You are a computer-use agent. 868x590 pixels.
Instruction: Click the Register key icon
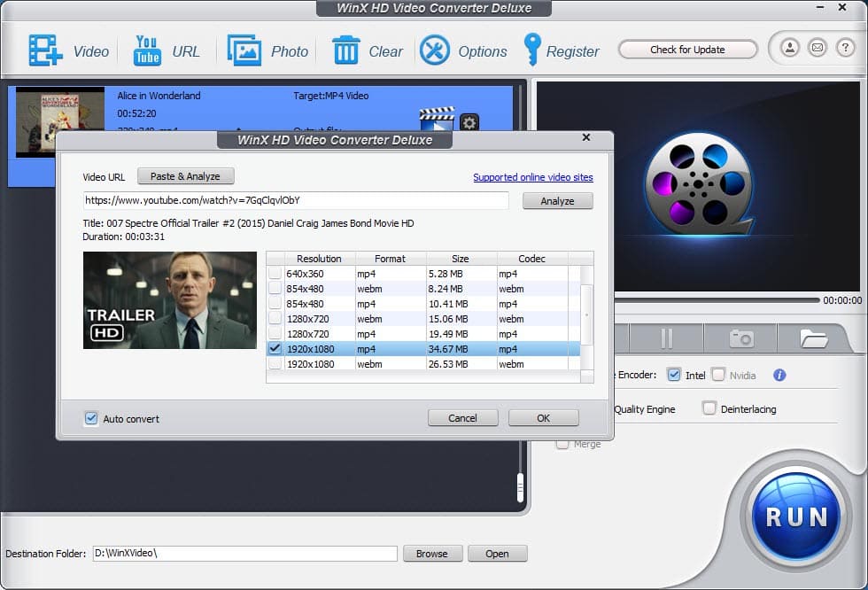(x=532, y=50)
